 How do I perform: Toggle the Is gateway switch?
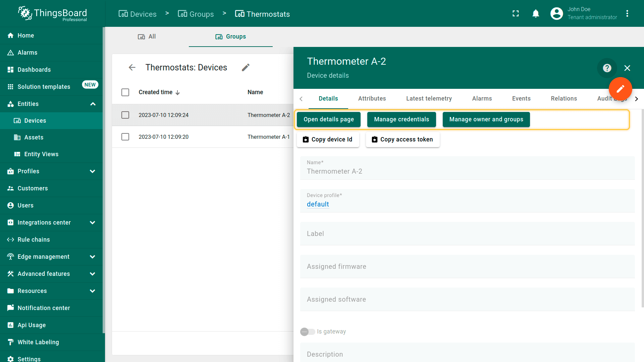pyautogui.click(x=307, y=331)
